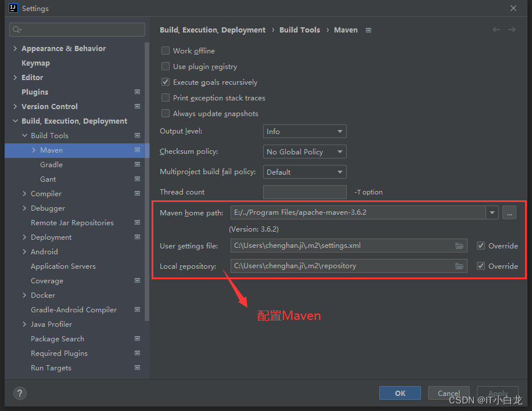The height and width of the screenshot is (411, 532).
Task: Click the Local repository path field
Action: tap(349, 266)
